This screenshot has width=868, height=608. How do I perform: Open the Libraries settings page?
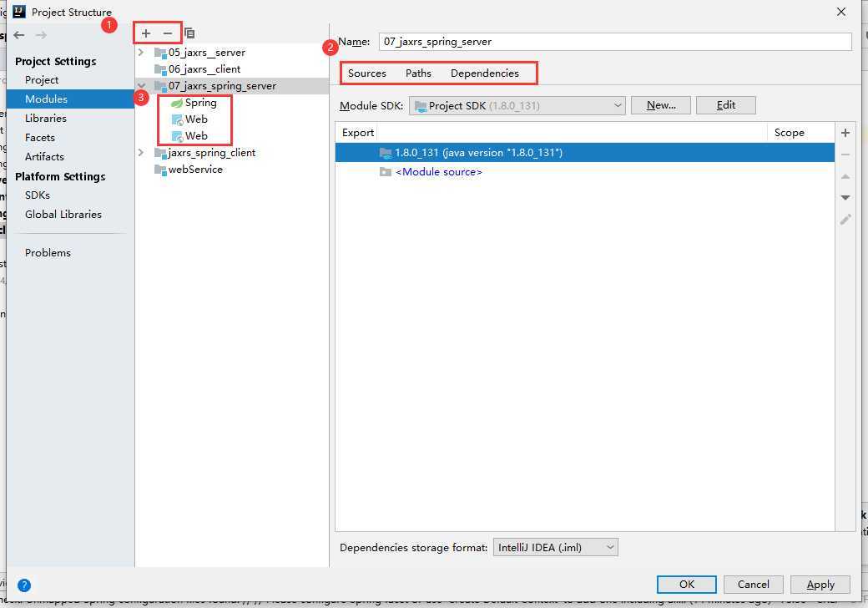click(45, 119)
